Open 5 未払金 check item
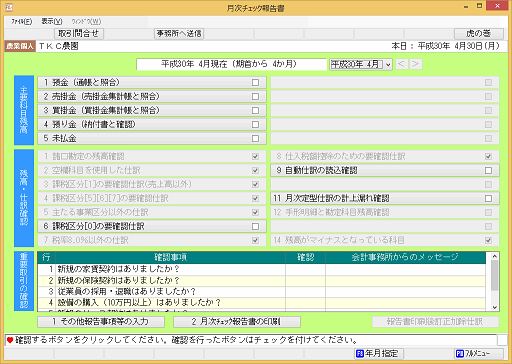The height and width of the screenshot is (364, 512). pyautogui.click(x=152, y=138)
